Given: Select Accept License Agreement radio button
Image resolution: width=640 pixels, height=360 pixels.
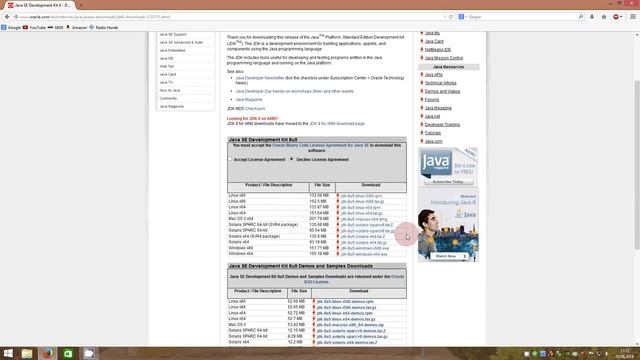Looking at the screenshot, I should [x=230, y=159].
